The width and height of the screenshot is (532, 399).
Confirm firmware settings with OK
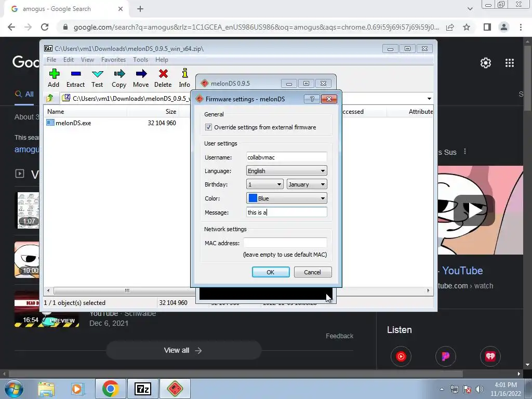[x=270, y=272]
